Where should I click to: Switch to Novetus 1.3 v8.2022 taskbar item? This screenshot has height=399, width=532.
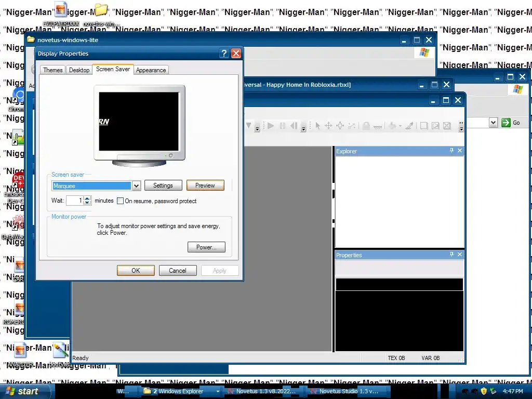pos(262,391)
